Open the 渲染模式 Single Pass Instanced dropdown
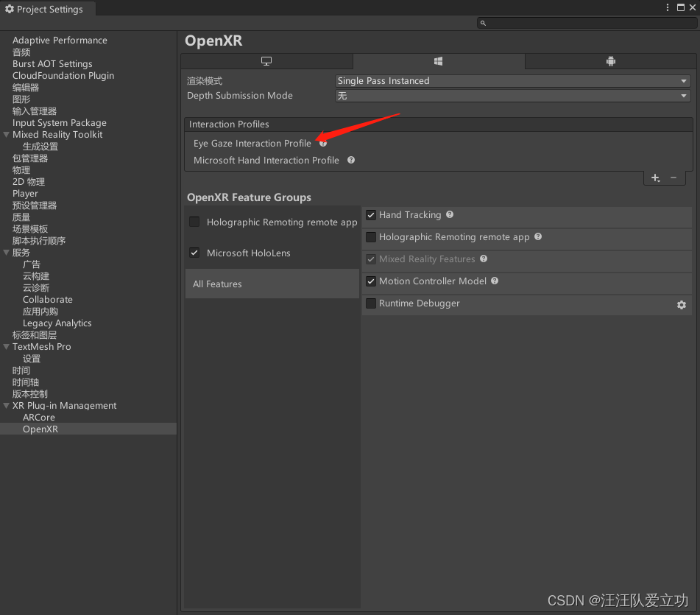 (512, 81)
